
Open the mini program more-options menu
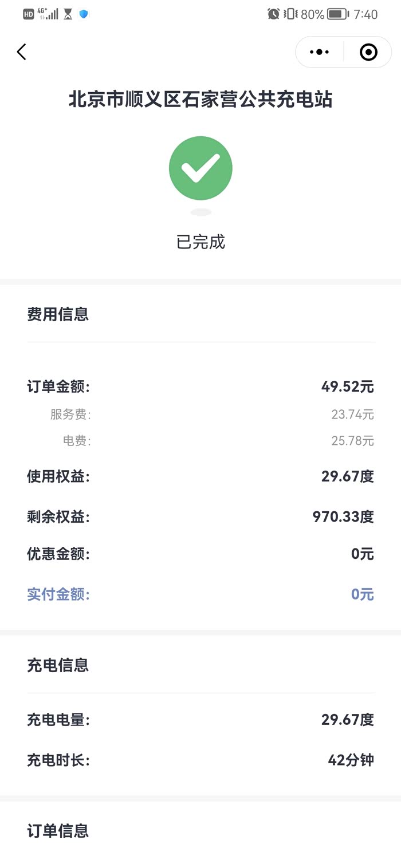319,52
